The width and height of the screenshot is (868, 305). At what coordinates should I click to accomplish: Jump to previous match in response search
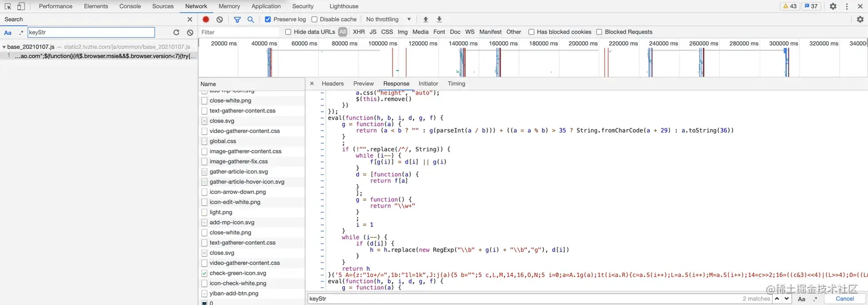pyautogui.click(x=777, y=299)
